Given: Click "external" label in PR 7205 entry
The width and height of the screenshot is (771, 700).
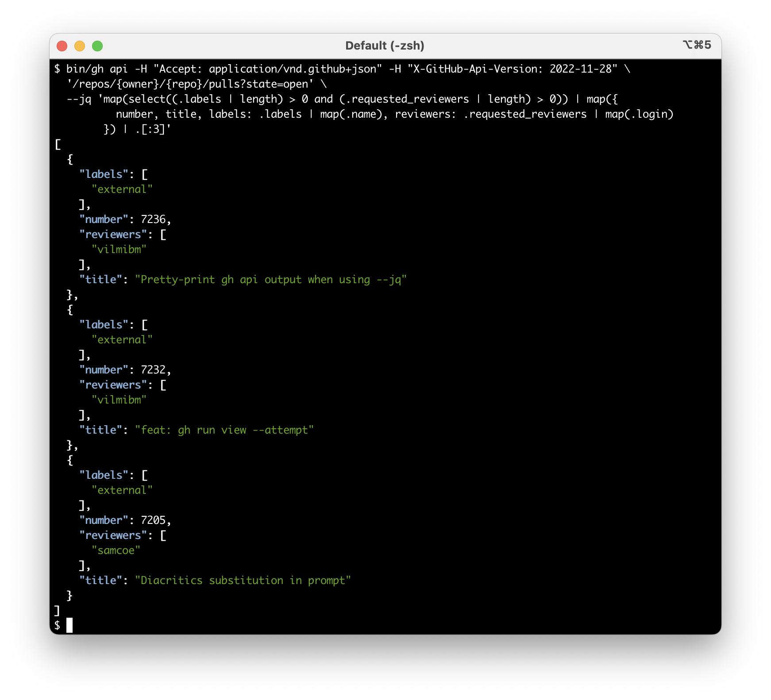Looking at the screenshot, I should 122,490.
